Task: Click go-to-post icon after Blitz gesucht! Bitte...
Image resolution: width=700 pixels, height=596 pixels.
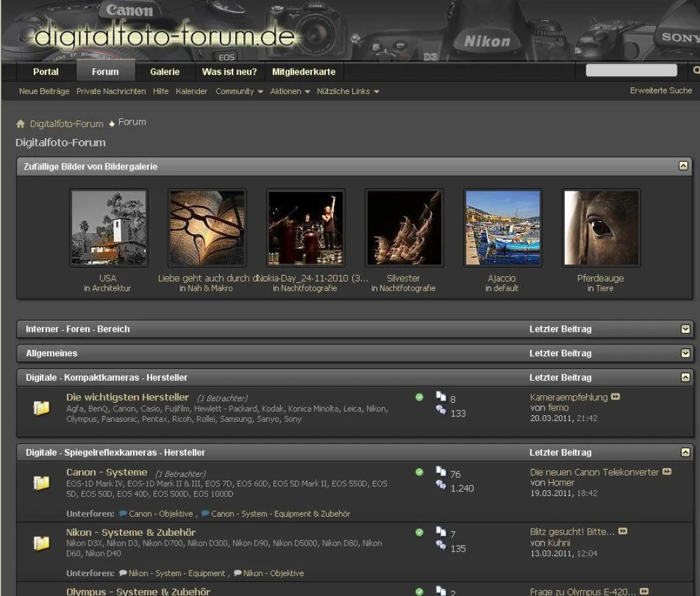Action: [x=623, y=532]
